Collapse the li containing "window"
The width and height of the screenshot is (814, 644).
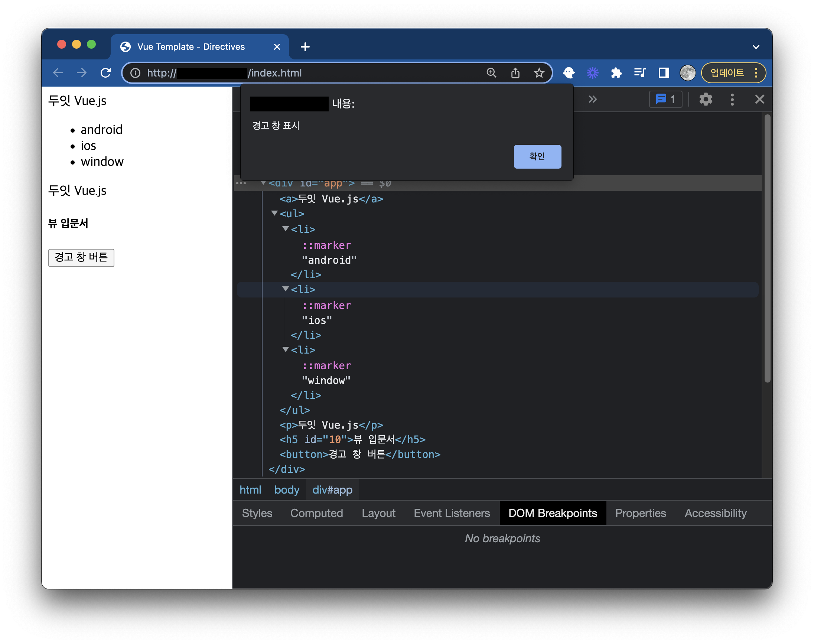click(x=286, y=349)
